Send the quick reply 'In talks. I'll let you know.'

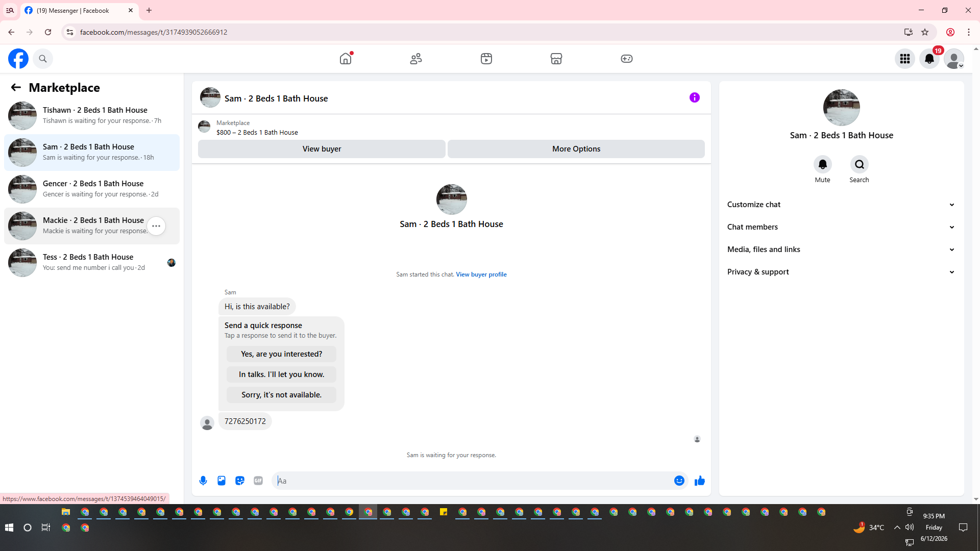pyautogui.click(x=282, y=374)
